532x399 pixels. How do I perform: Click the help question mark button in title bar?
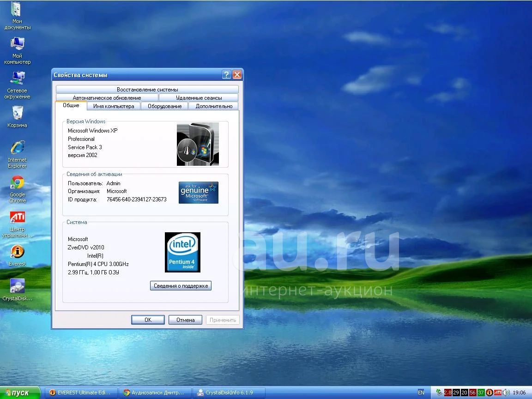pos(226,75)
